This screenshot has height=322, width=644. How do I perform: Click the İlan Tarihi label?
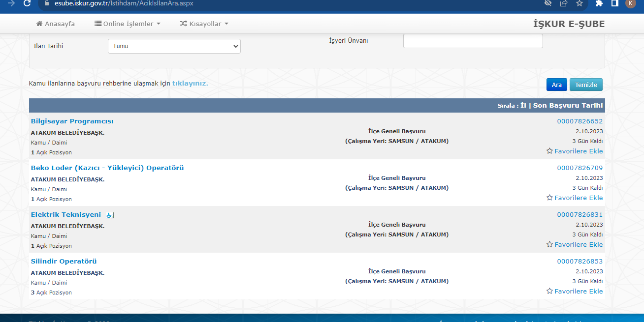[48, 46]
